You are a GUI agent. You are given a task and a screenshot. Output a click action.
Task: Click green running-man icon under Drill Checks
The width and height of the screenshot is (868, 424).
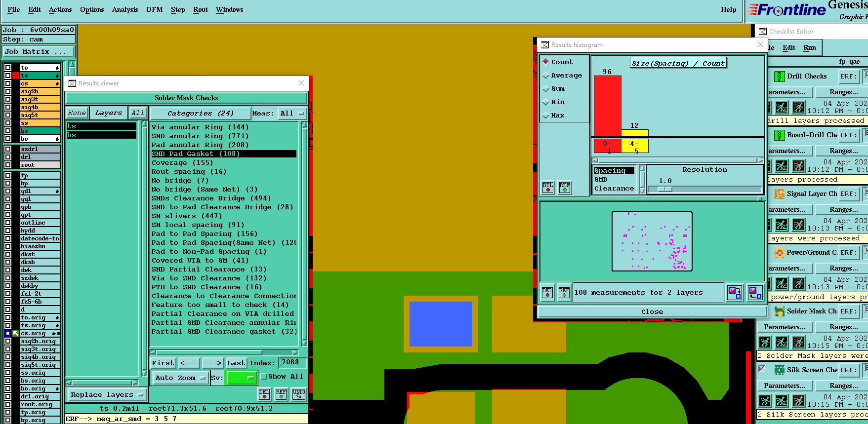pyautogui.click(x=782, y=107)
